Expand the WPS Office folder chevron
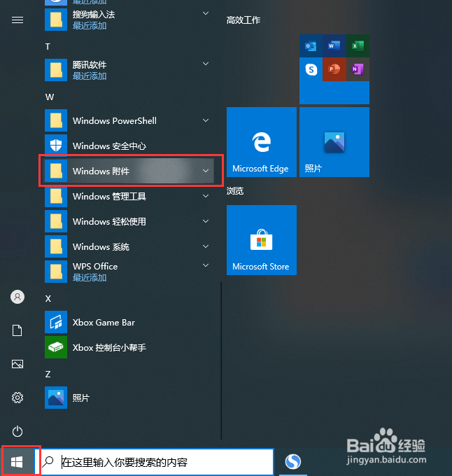The height and width of the screenshot is (476, 452). (206, 265)
